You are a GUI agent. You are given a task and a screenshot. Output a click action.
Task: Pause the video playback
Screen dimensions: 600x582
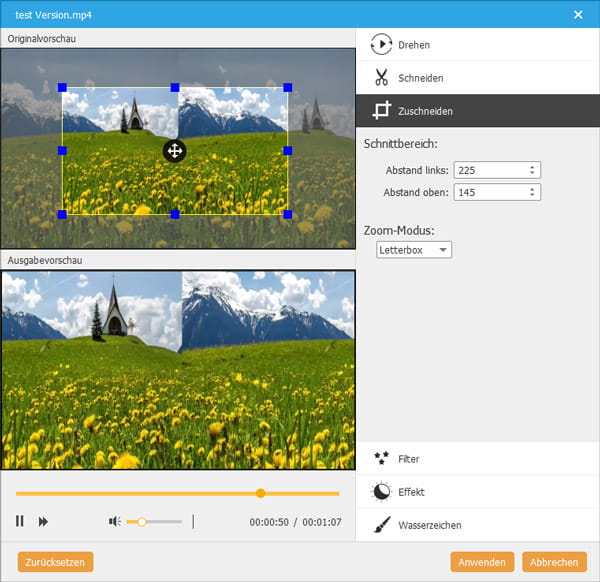pos(20,521)
